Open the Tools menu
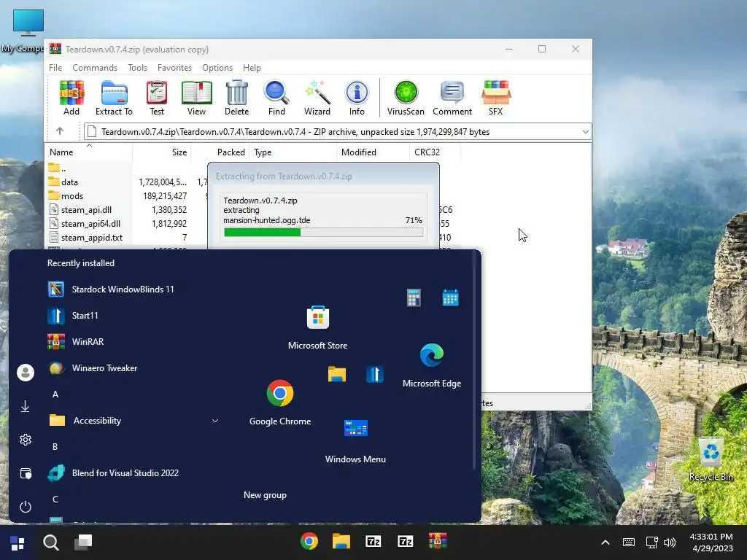The image size is (747, 560). [x=137, y=68]
